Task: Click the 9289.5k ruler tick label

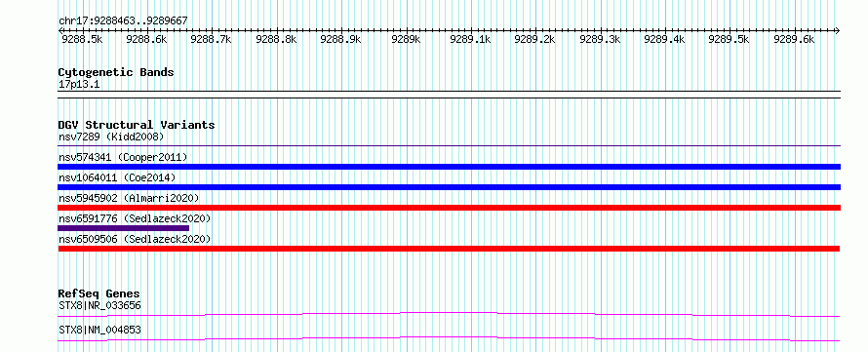Action: [730, 39]
